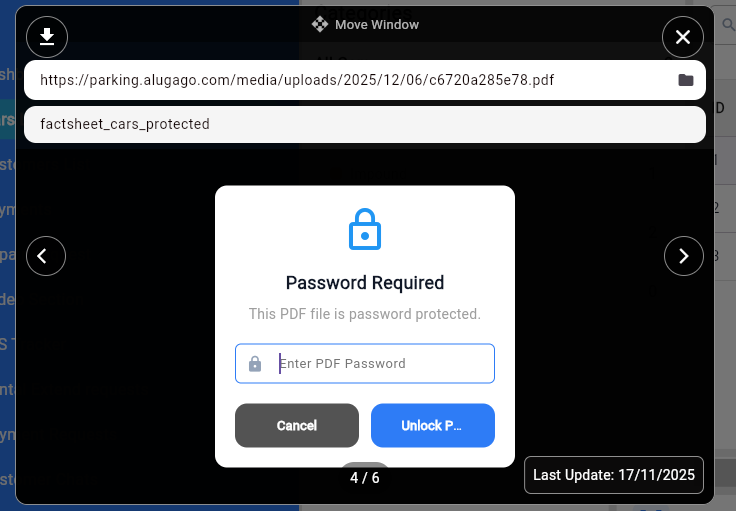
Task: Click the PDF URL text field
Action: point(340,80)
